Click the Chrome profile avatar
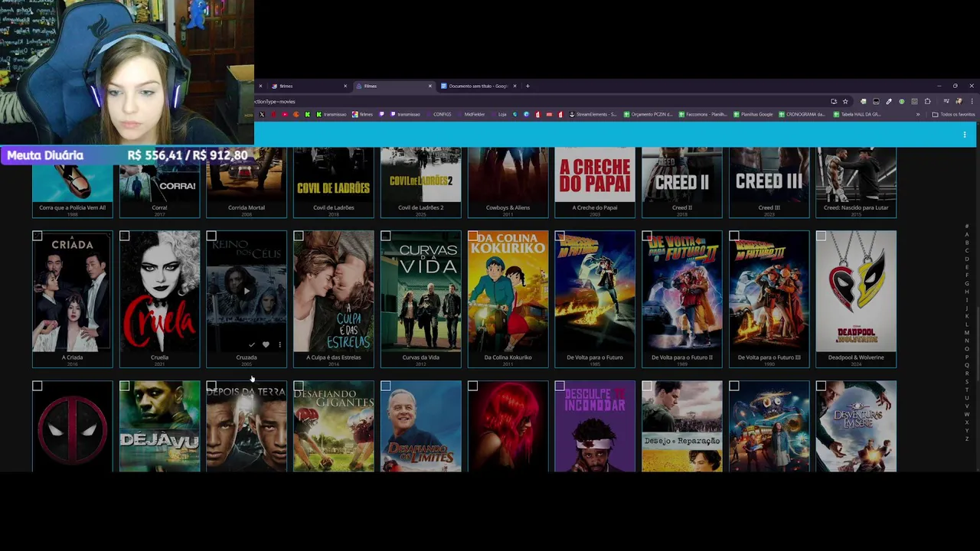Screen dimensions: 980x551 [x=959, y=101]
